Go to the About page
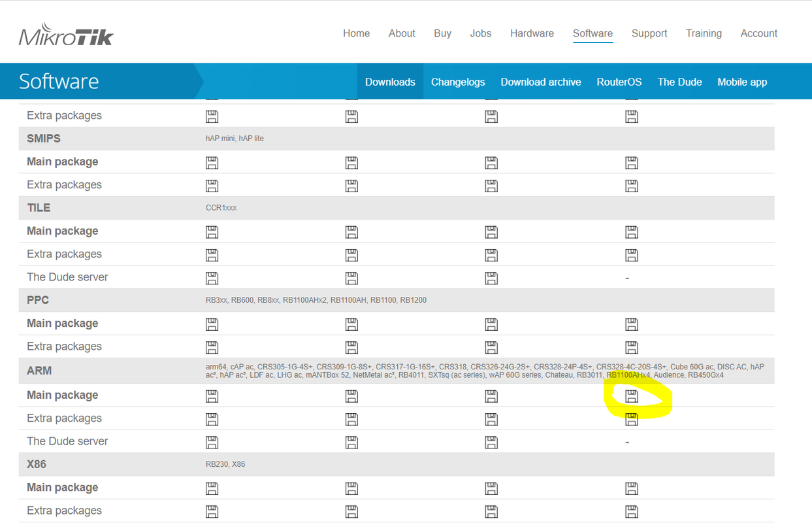812x523 pixels. (x=402, y=33)
